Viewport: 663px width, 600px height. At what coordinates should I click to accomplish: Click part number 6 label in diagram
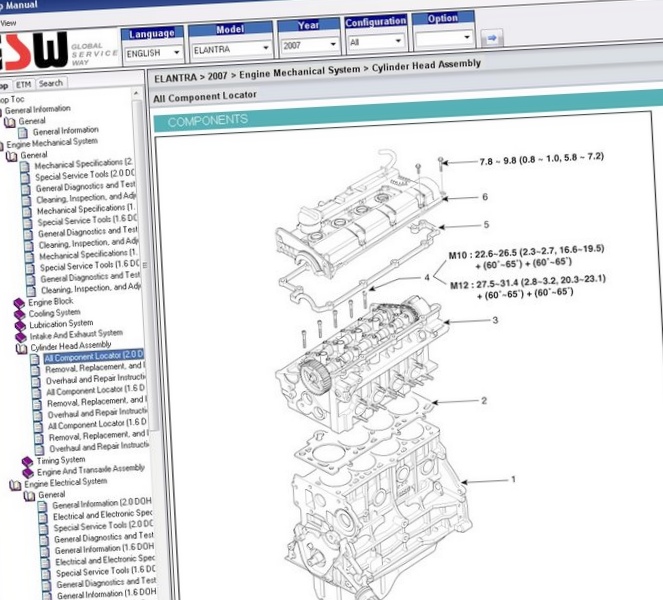coord(485,197)
